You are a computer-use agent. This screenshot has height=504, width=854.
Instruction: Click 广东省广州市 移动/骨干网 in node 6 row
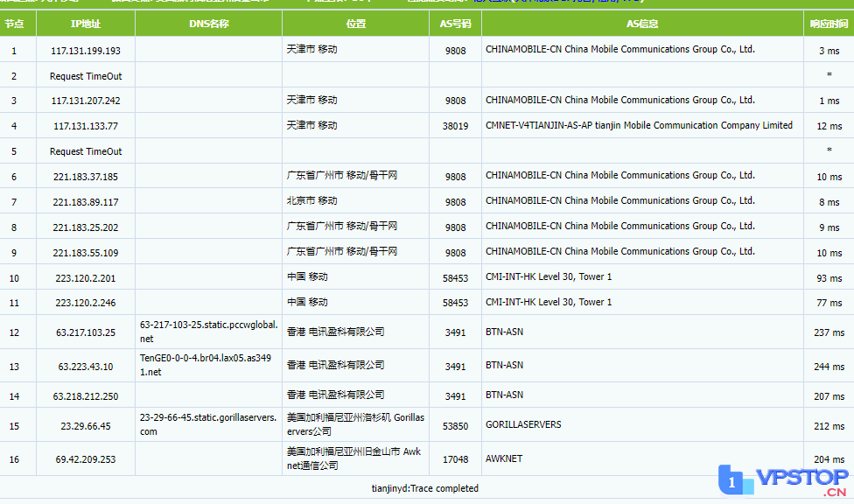(342, 175)
